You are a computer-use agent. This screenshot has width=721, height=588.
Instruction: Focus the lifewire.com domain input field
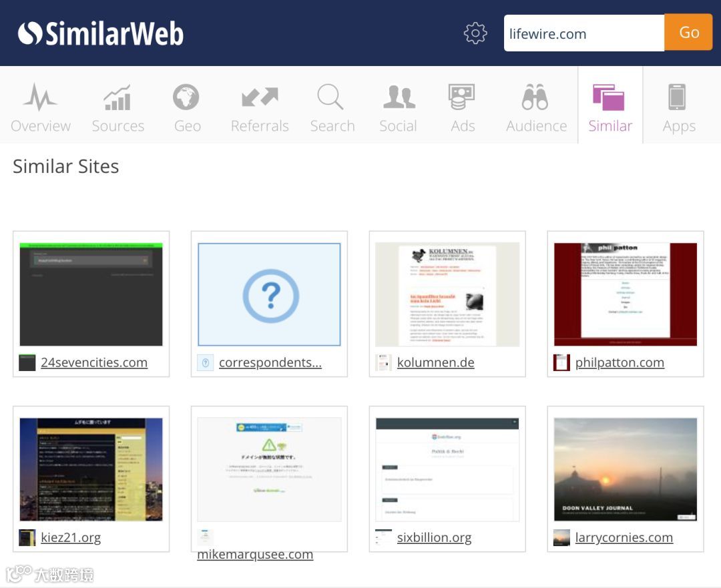tap(584, 33)
